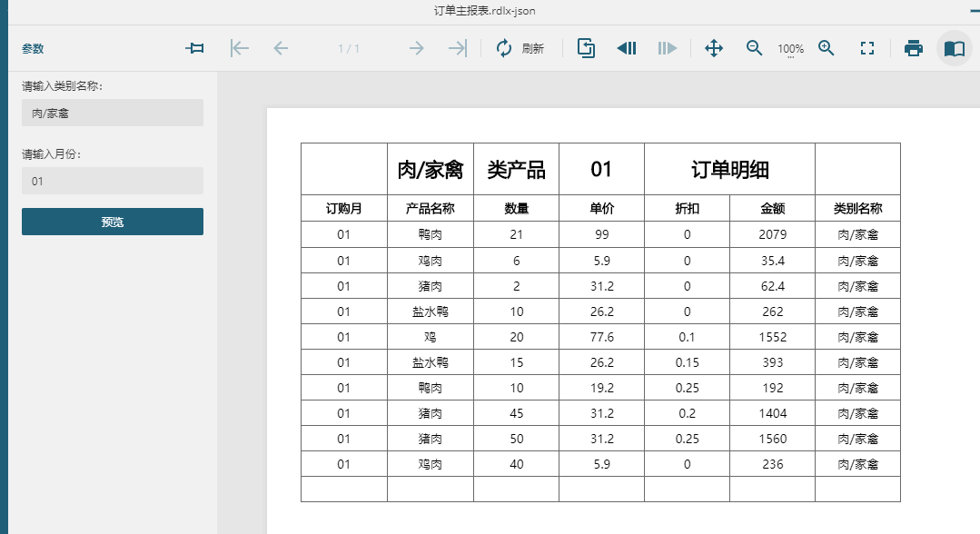This screenshot has height=534, width=980.
Task: Edit the category name input 肉/家禽
Action: 113,113
